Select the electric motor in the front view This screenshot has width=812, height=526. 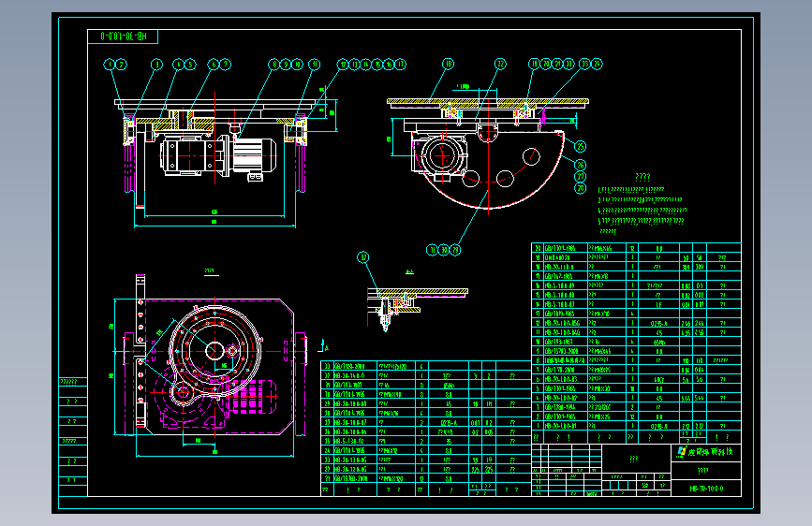(254, 155)
